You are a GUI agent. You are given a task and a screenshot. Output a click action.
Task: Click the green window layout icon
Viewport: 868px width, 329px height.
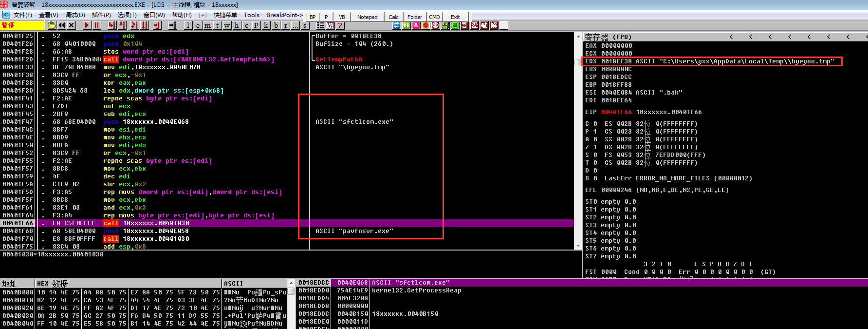tap(455, 25)
